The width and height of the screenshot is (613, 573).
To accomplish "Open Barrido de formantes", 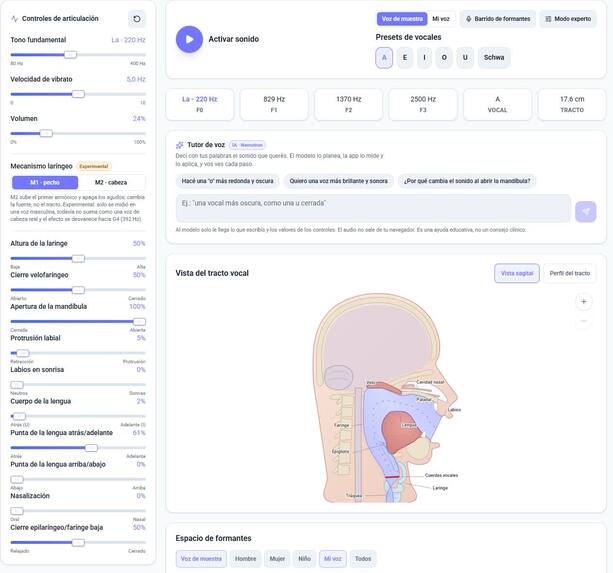I will coord(498,19).
